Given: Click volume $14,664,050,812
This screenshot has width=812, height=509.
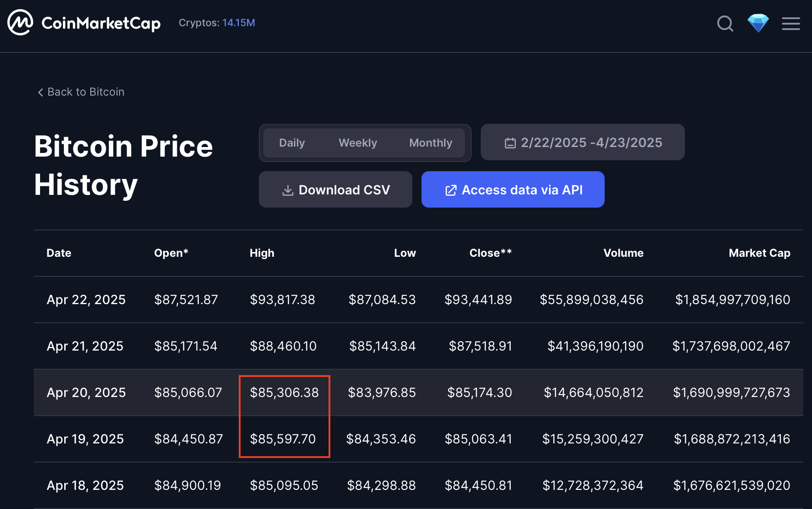Looking at the screenshot, I should 594,392.
